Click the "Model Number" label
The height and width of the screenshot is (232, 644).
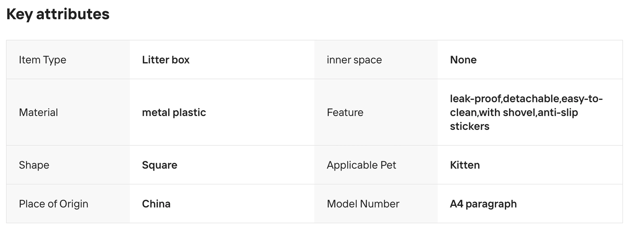click(363, 204)
